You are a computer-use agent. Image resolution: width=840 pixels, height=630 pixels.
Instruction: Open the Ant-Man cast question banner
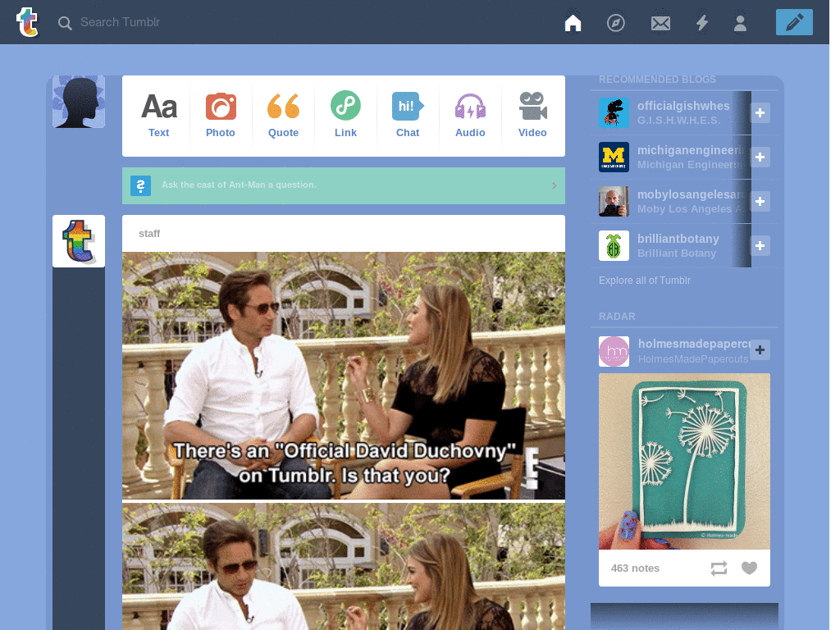pyautogui.click(x=344, y=185)
